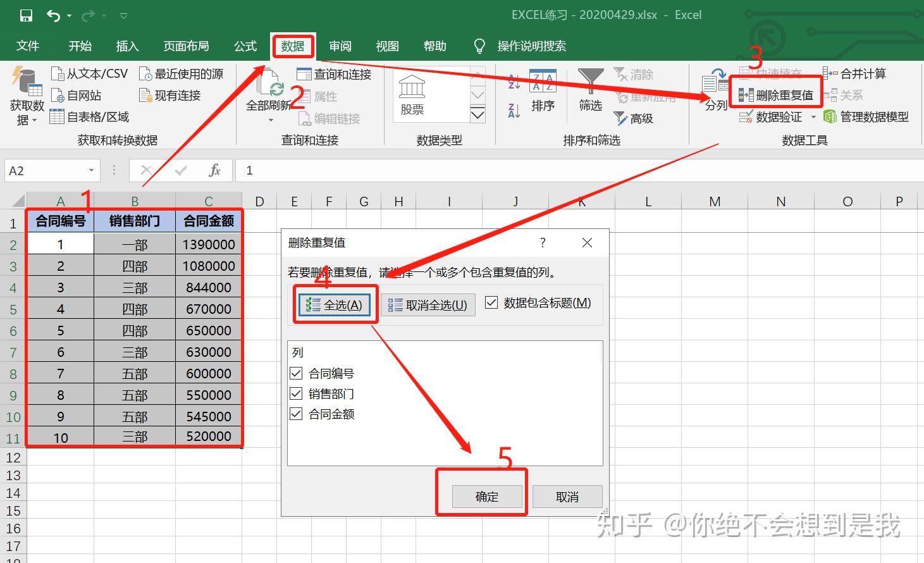
Task: Open the 帮助 tab
Action: [x=435, y=46]
